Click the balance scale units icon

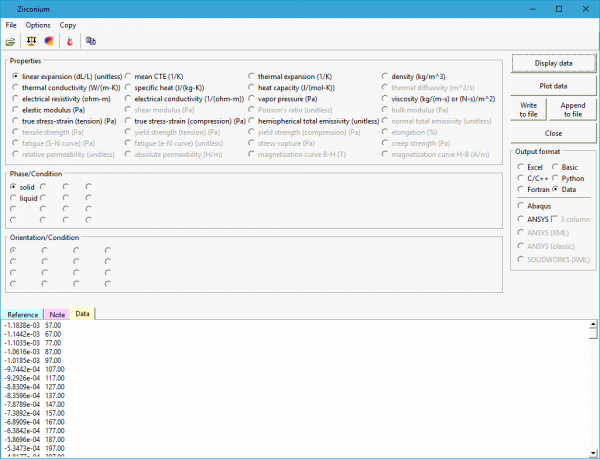pyautogui.click(x=31, y=41)
